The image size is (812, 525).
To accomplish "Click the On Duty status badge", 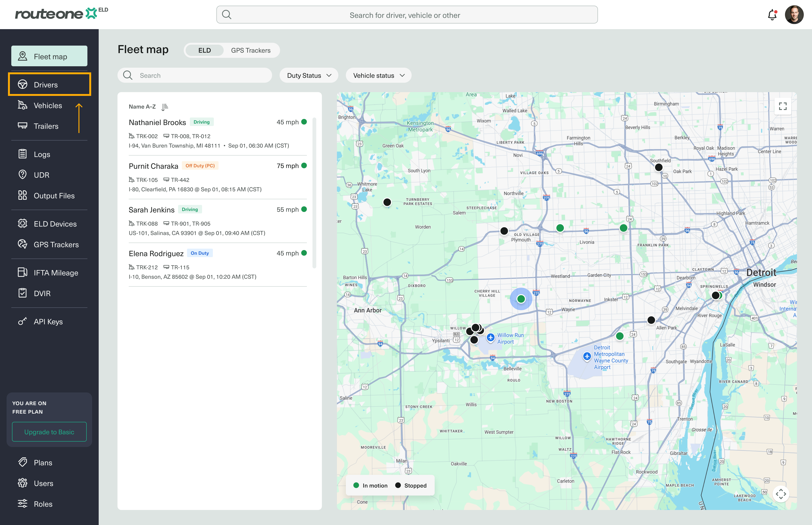I will (x=200, y=253).
